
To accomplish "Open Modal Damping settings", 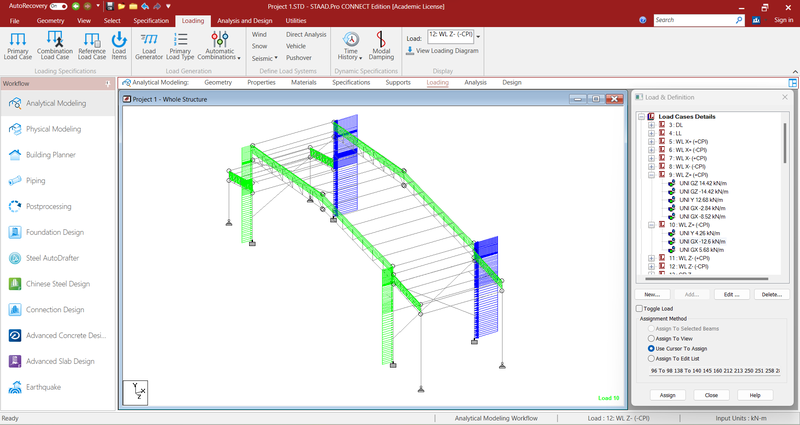I will (381, 45).
